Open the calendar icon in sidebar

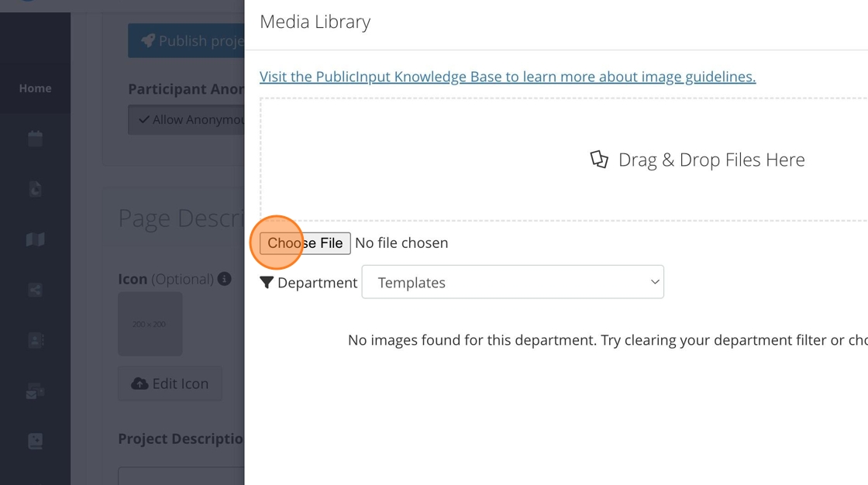click(x=35, y=139)
